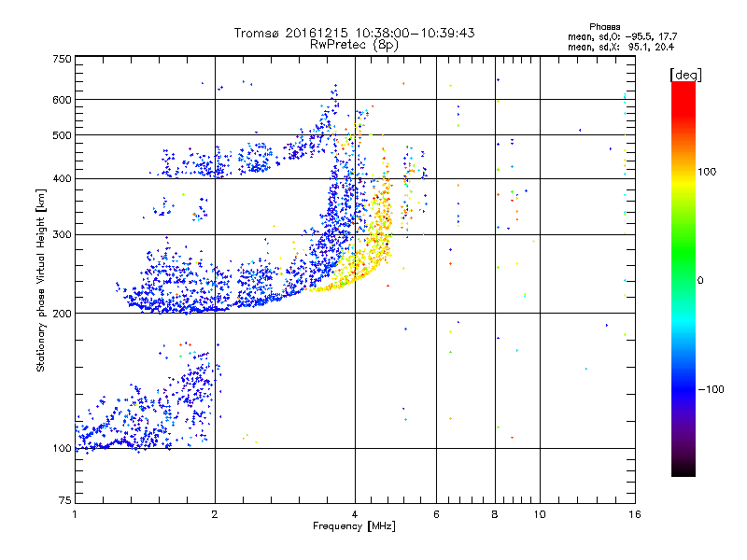
Task: Click the x-axis tick label '6'
Action: click(x=436, y=514)
